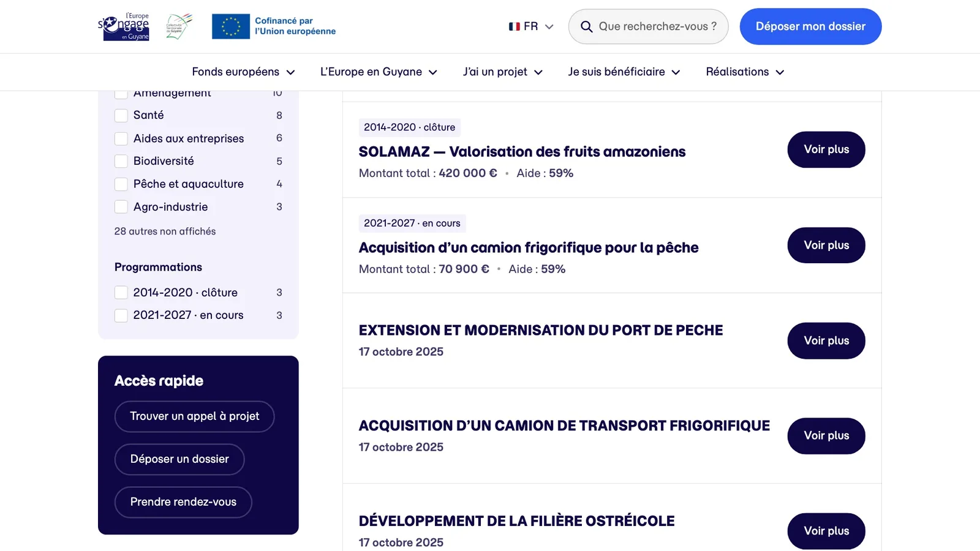The image size is (980, 551).
Task: Open the FR language dropdown
Action: pos(531,26)
